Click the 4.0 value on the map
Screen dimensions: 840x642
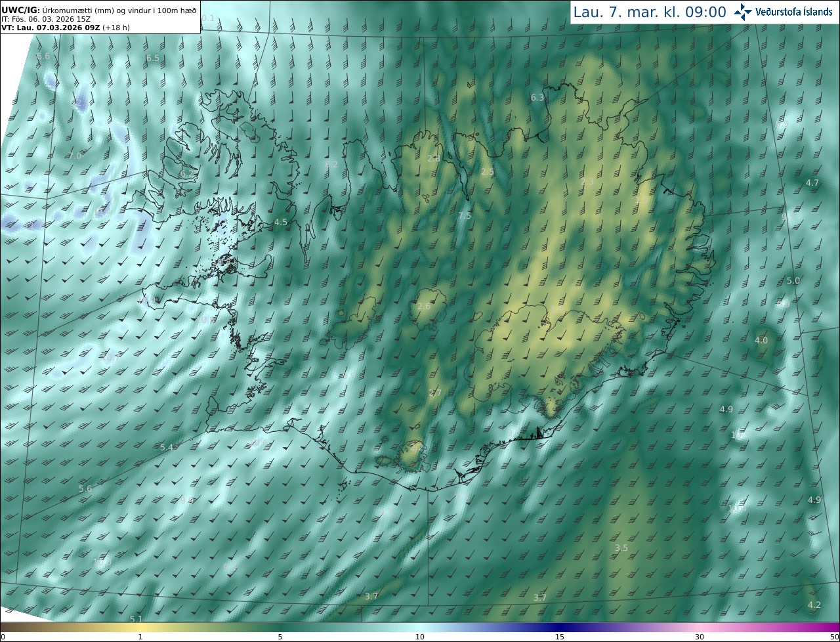(x=761, y=341)
